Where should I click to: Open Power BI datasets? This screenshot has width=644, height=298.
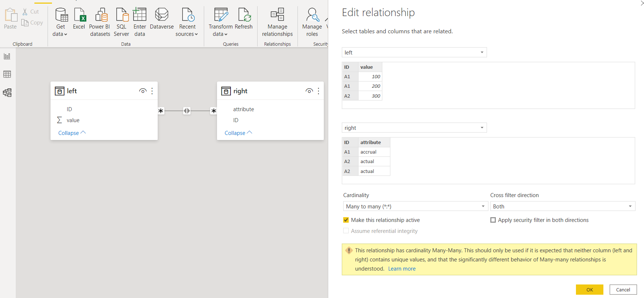coord(101,15)
